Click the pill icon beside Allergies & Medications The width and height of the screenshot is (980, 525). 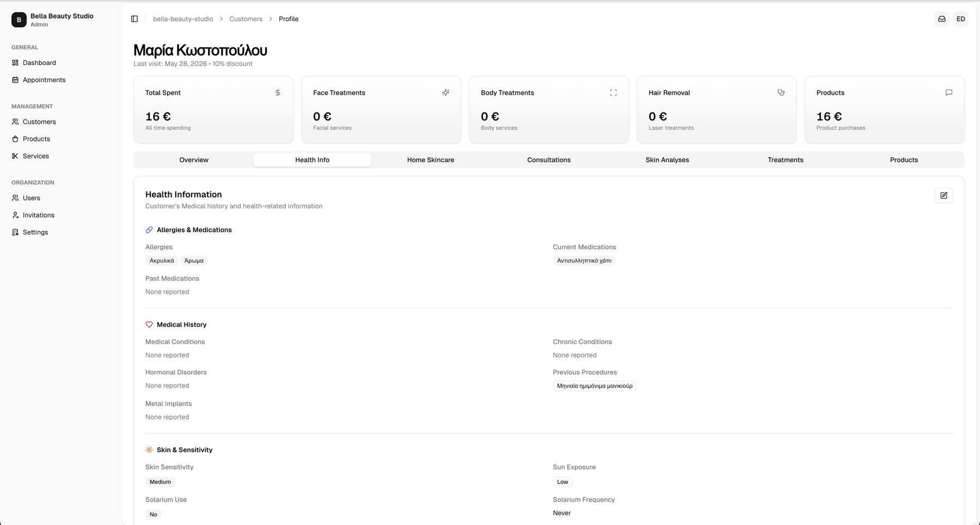pyautogui.click(x=149, y=230)
